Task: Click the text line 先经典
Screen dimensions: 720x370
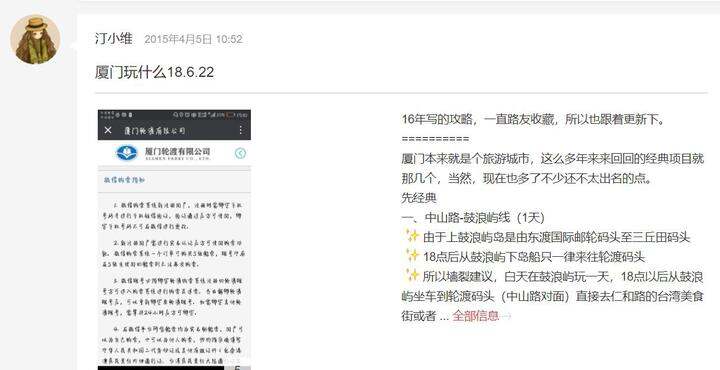Action: (418, 198)
